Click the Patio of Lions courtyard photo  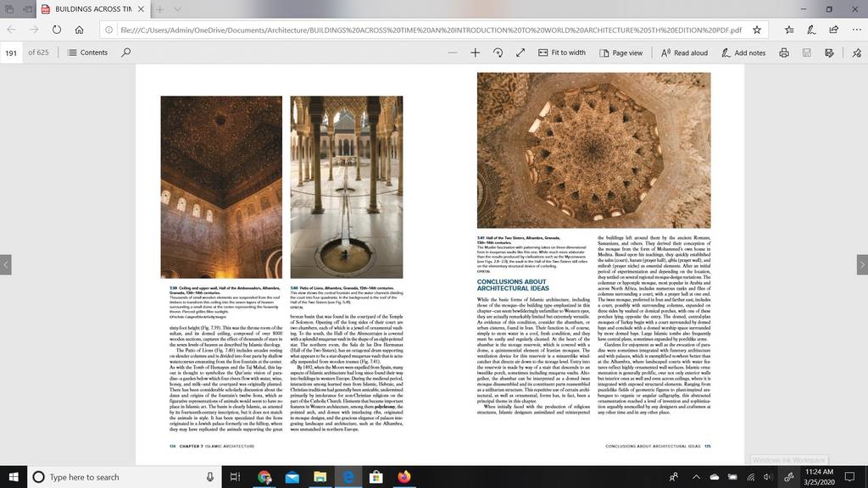coord(347,187)
